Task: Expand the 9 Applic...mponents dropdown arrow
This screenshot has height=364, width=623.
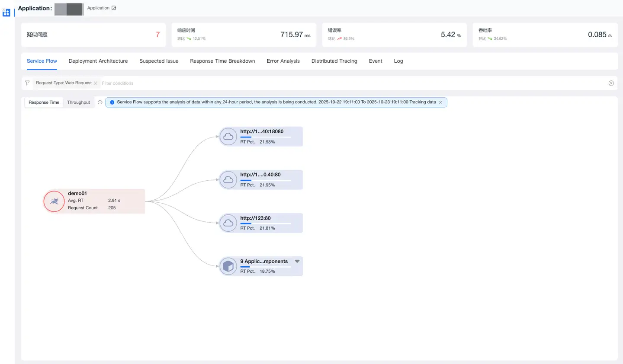Action: 297,261
